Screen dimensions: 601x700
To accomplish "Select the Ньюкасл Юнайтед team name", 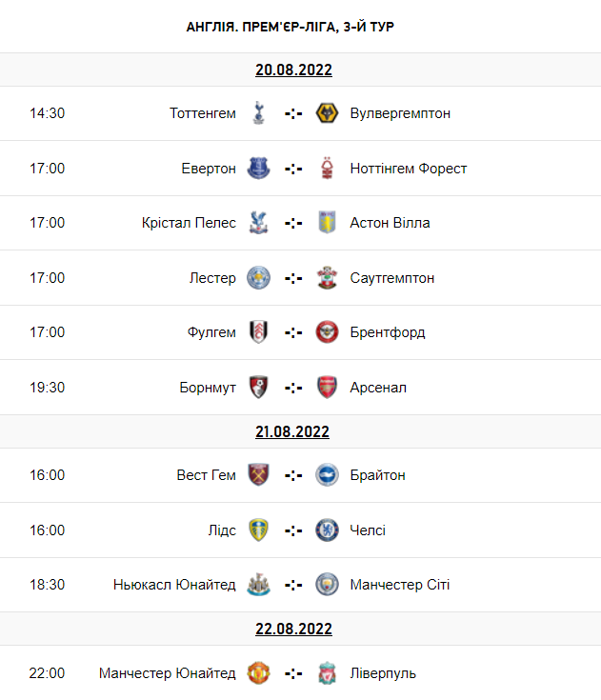I will (x=174, y=585).
